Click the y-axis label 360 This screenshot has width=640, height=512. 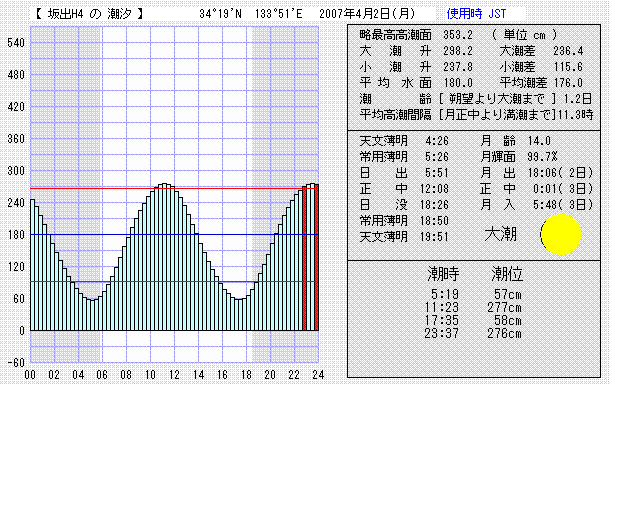pos(16,138)
